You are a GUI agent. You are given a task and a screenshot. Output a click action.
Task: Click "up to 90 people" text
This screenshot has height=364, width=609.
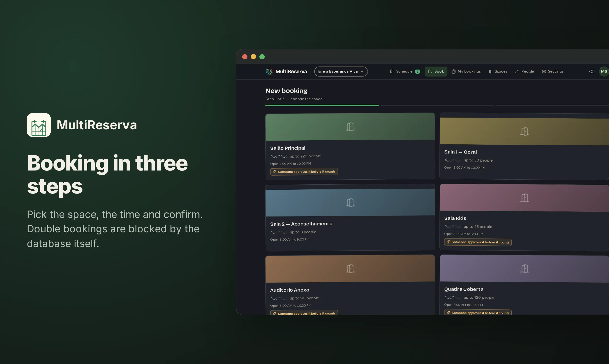(304, 298)
